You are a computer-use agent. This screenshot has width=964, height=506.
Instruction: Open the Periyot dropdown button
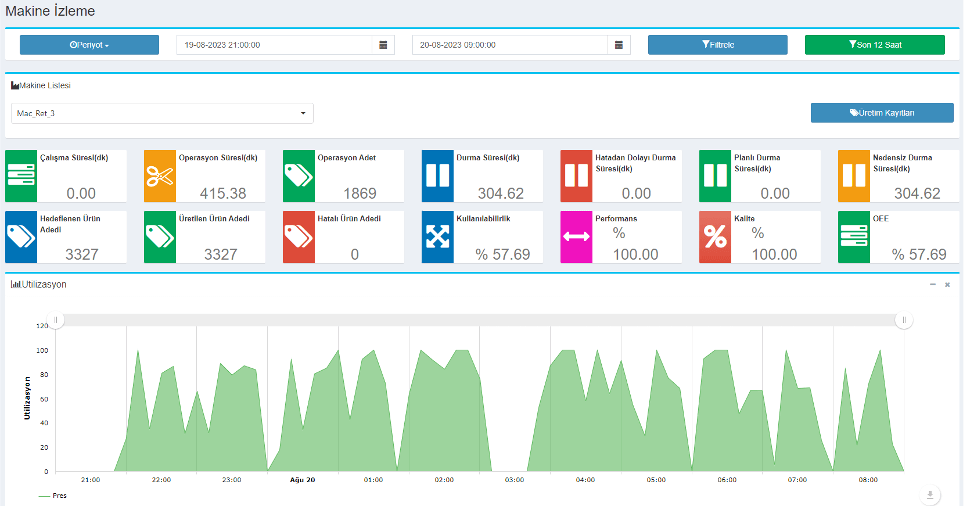pyautogui.click(x=89, y=45)
